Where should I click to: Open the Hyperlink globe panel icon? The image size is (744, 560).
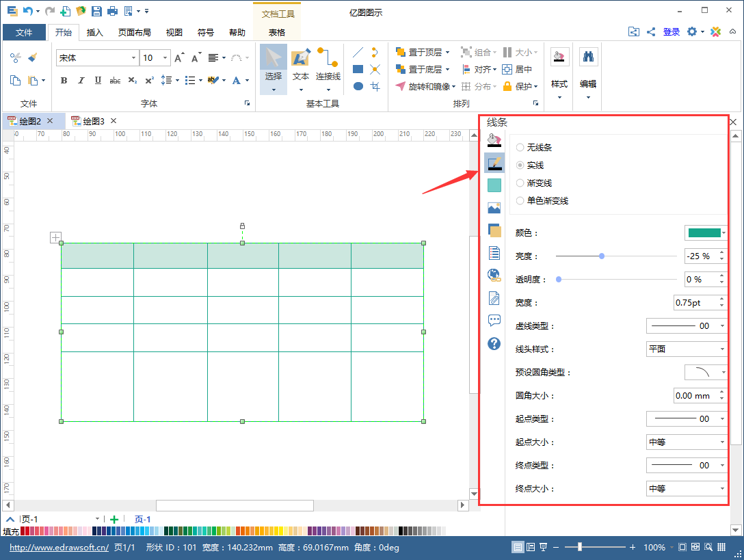(494, 275)
